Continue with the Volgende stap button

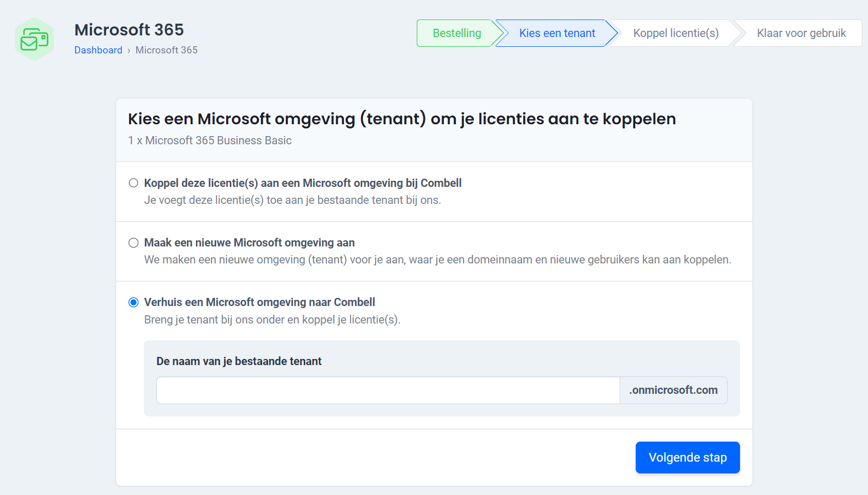(x=688, y=458)
